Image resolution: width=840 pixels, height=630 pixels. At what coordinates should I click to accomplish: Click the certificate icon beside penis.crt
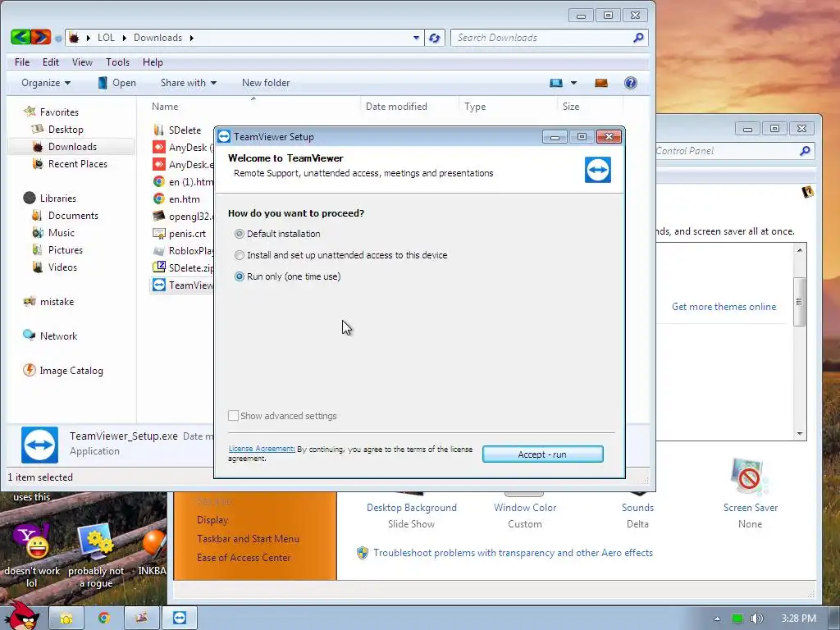tap(158, 233)
